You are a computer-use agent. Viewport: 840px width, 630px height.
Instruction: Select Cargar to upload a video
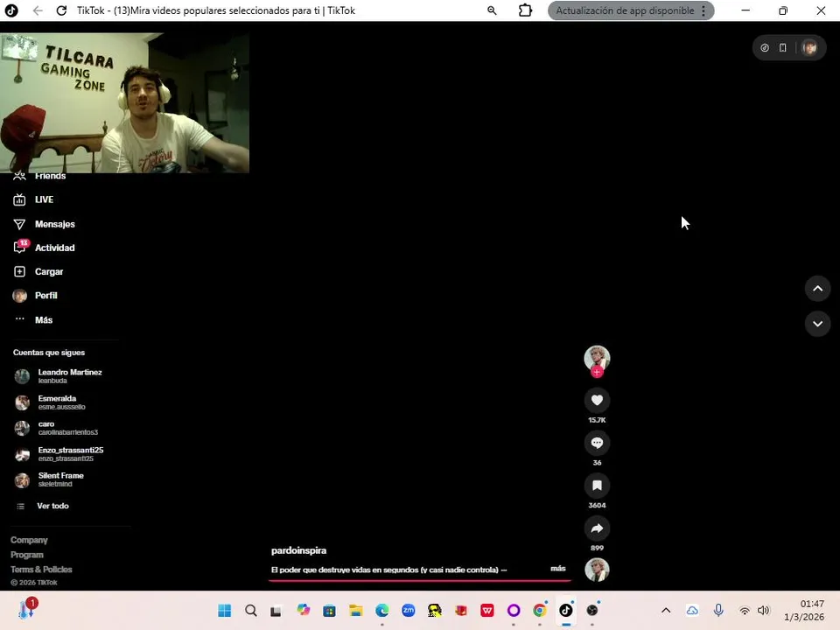tap(38, 271)
